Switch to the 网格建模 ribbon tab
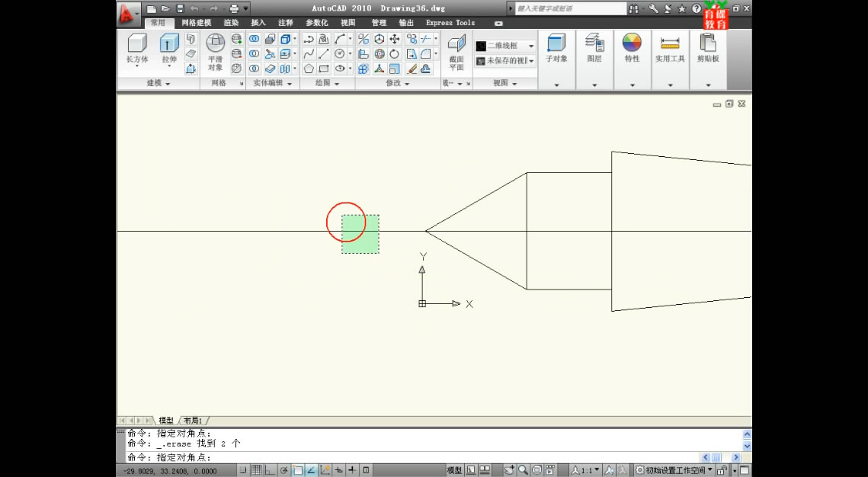The image size is (868, 477). pos(197,23)
